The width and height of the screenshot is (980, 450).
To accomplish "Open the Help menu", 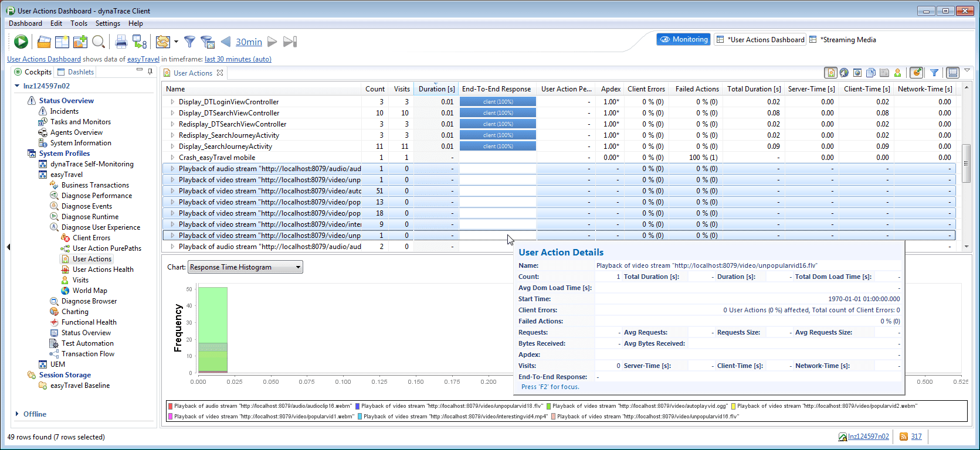I will [x=135, y=23].
